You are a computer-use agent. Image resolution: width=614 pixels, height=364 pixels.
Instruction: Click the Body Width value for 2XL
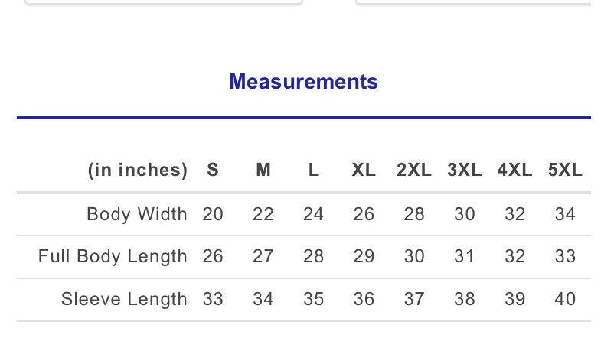(x=414, y=214)
